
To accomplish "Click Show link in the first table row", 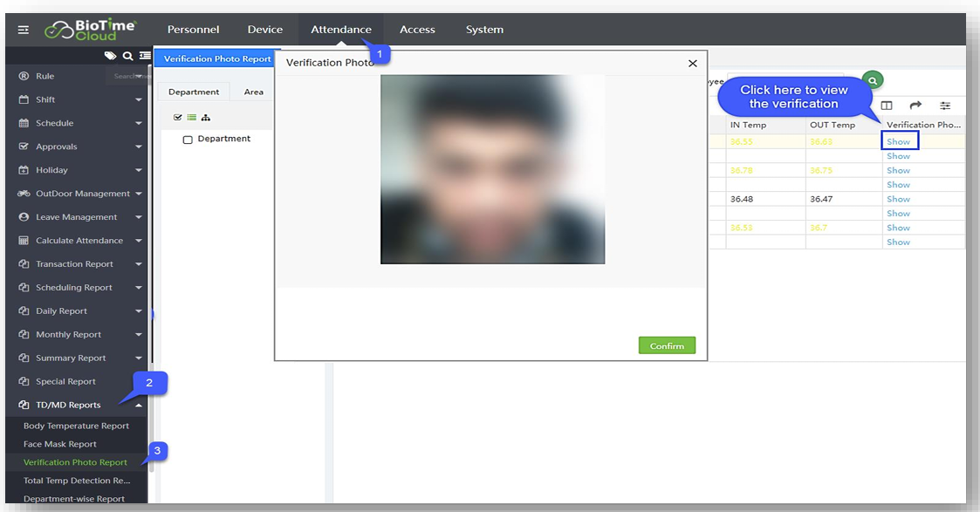I will coord(898,141).
